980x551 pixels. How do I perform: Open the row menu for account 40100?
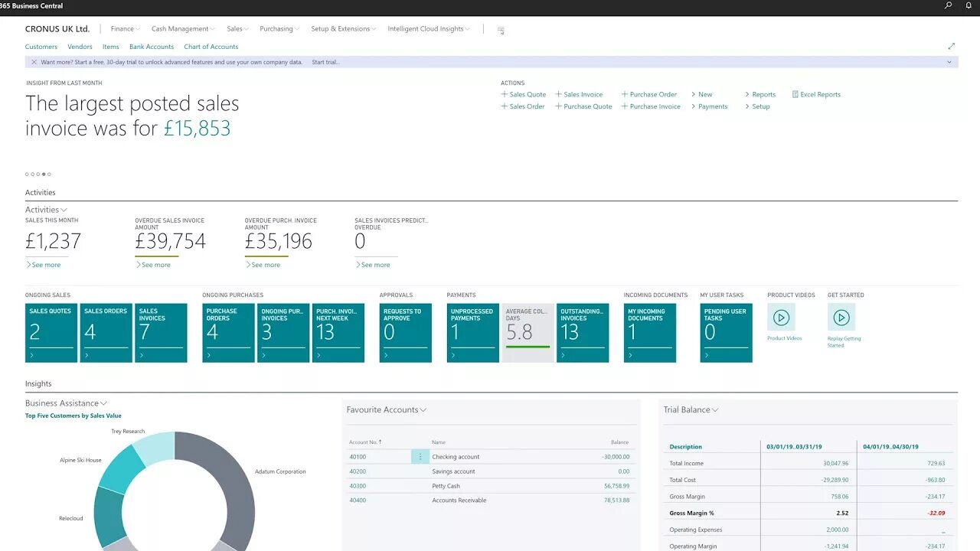pos(420,457)
